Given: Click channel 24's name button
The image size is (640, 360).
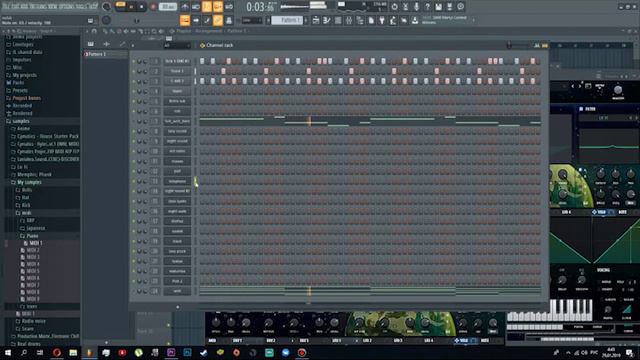Looking at the screenshot, I should 177,291.
